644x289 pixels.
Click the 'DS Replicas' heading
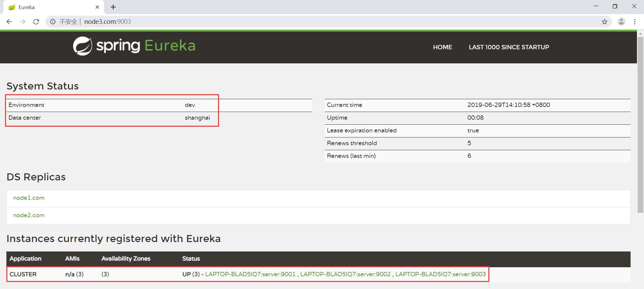click(36, 177)
